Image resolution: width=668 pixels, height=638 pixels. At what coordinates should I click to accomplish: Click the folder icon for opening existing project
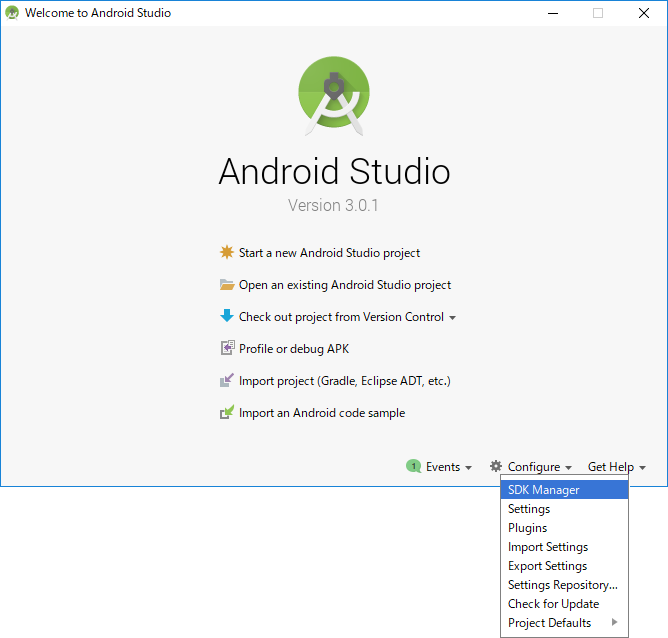[x=227, y=284]
